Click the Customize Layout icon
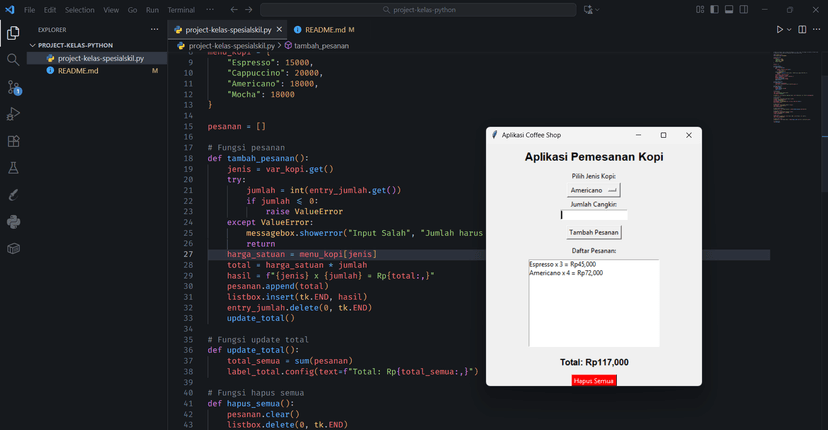The height and width of the screenshot is (430, 828). click(700, 10)
